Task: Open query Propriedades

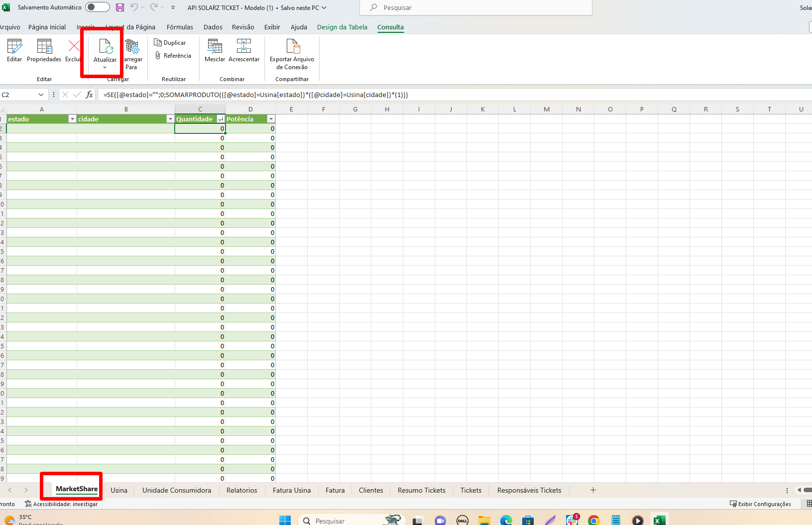Action: [44, 47]
